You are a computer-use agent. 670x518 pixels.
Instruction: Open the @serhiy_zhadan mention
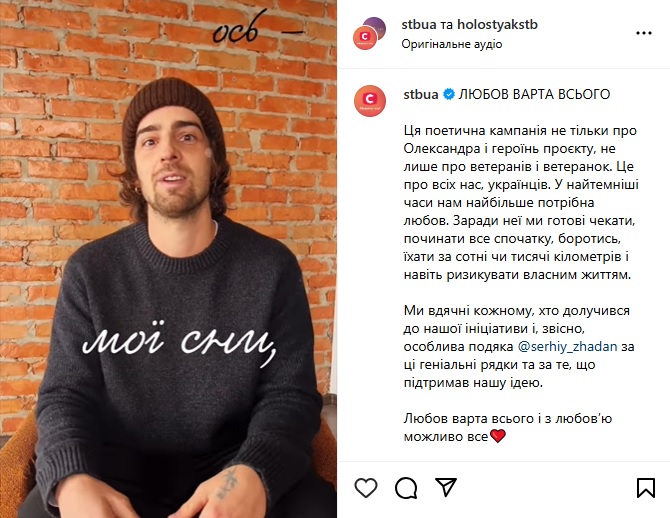tap(567, 346)
